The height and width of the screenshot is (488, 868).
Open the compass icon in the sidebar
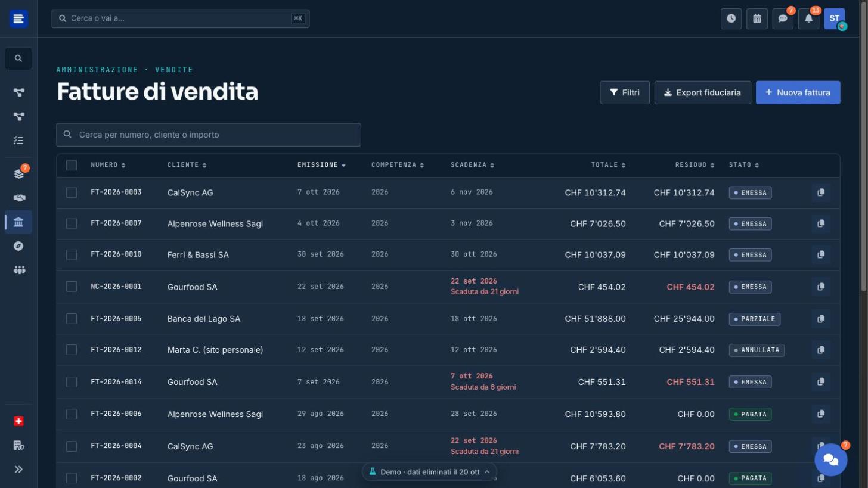(18, 246)
